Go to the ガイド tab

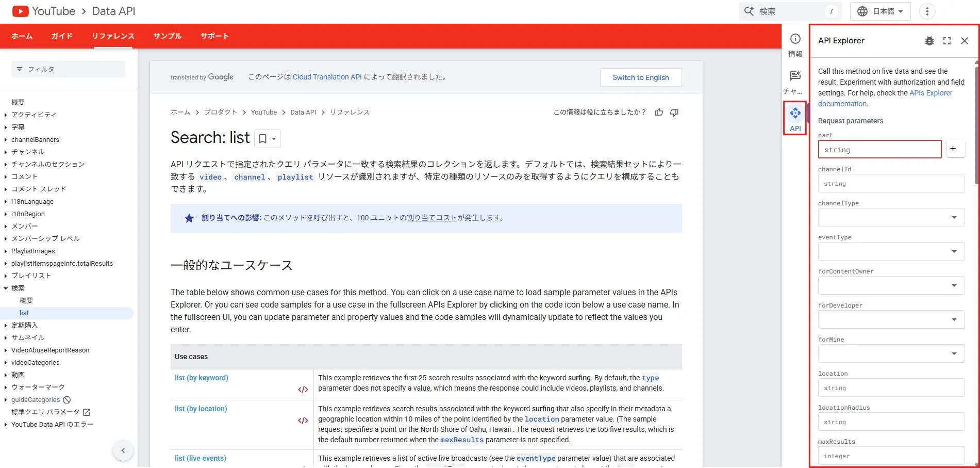point(62,36)
